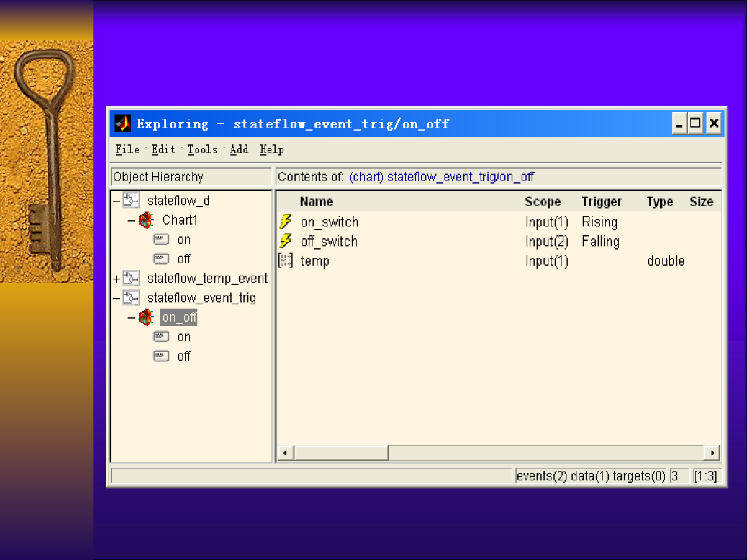Click the stateflow_temp_event machine icon
Image resolution: width=747 pixels, height=560 pixels.
[131, 278]
